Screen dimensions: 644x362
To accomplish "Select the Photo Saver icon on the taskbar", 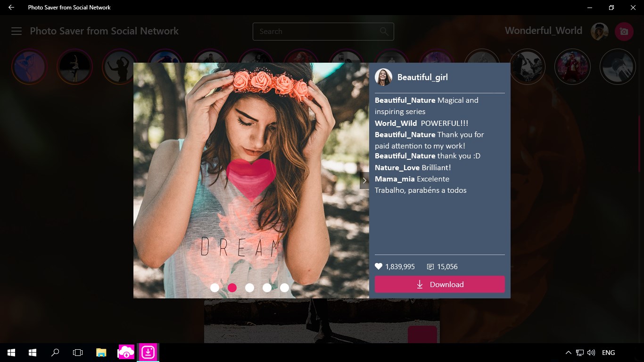I will (x=148, y=352).
